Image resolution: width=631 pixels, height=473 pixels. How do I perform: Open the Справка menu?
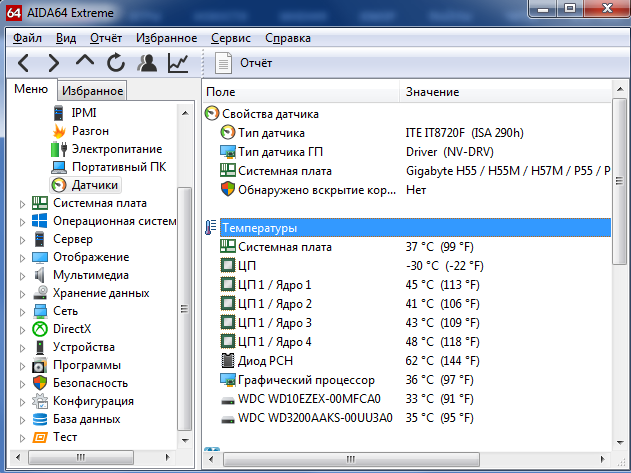(x=288, y=38)
